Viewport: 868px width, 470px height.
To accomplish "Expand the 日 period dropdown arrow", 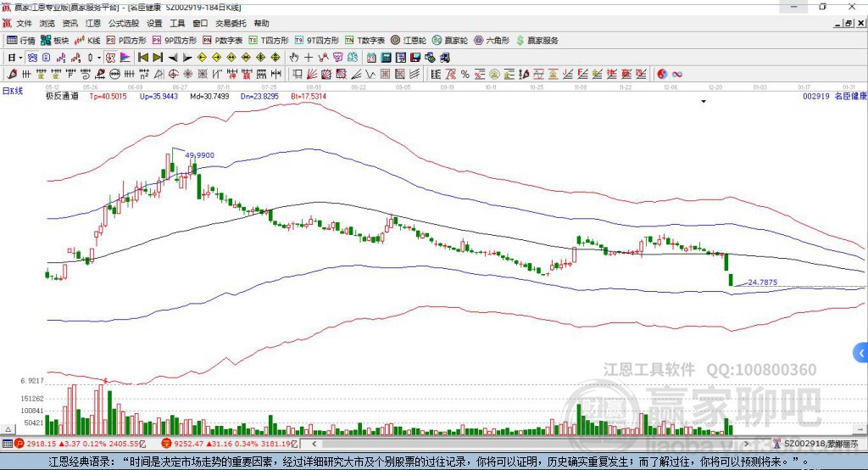I will coord(20,58).
